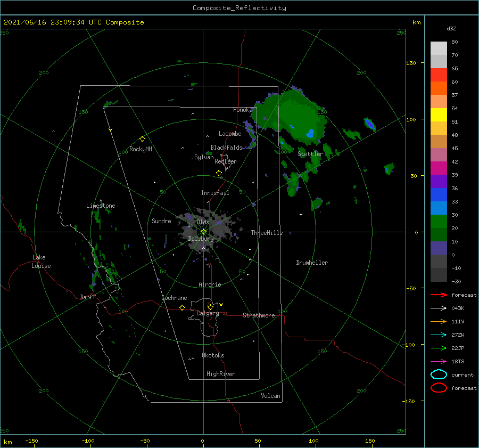This screenshot has height=448, width=479.
Task: Click the Sundre label
Action: (161, 221)
